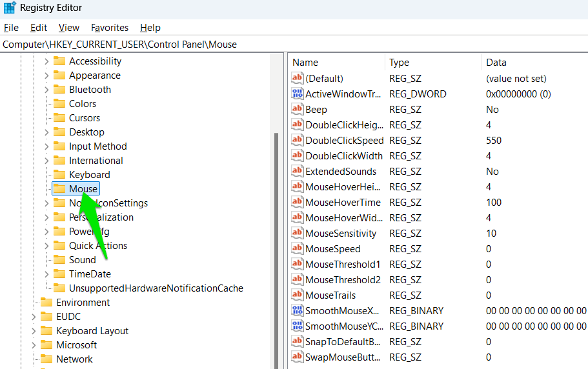The image size is (588, 369).
Task: Click the string icon beside DoubleClickSpeed
Action: (298, 141)
